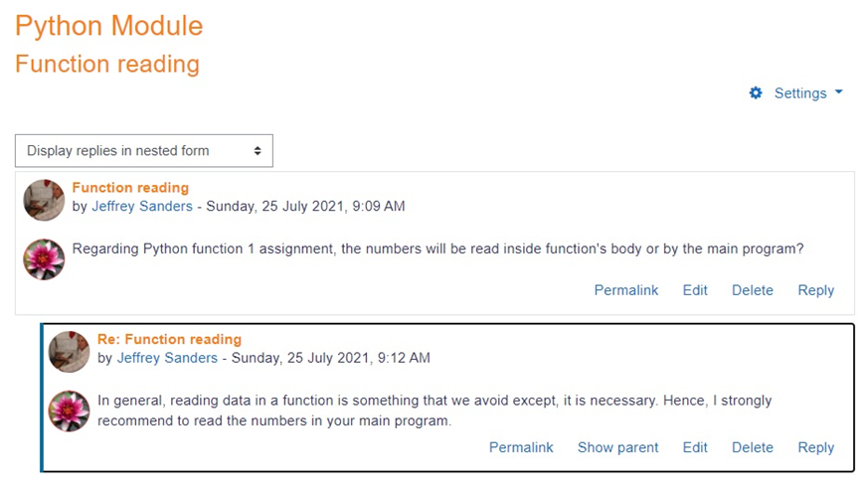Image resolution: width=868 pixels, height=492 pixels.
Task: Click the Settings gear icon
Action: (x=756, y=92)
